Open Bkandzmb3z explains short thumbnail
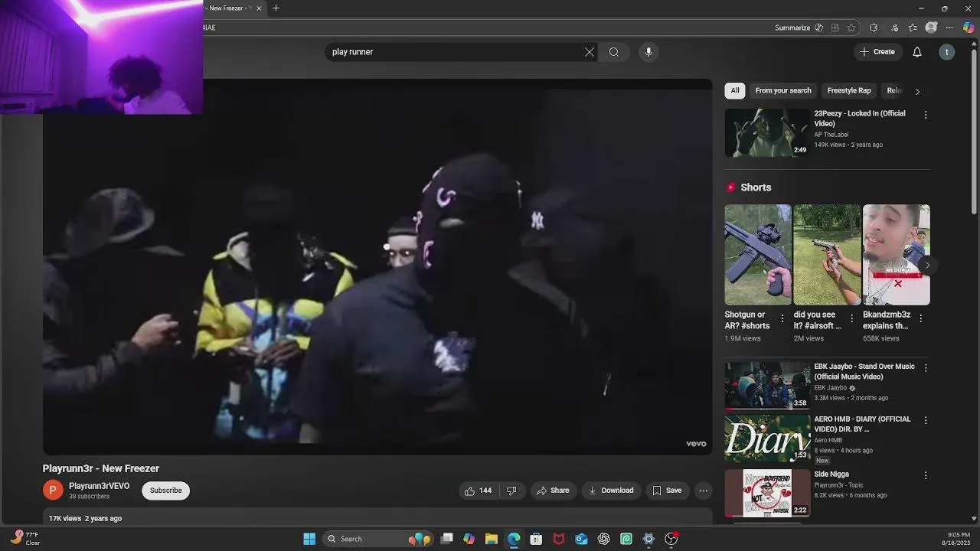The image size is (980, 551). 897,255
